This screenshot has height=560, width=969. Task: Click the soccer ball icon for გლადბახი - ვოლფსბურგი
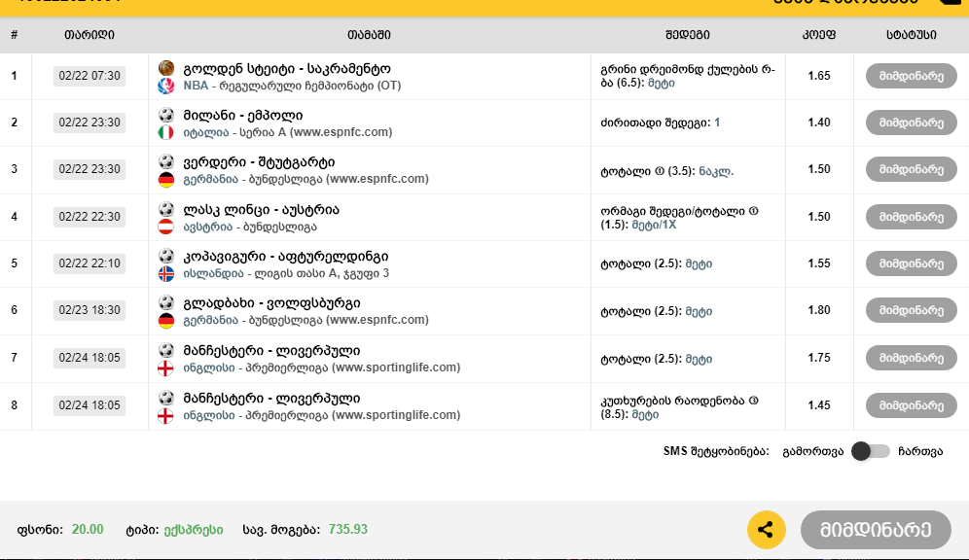[x=165, y=302]
